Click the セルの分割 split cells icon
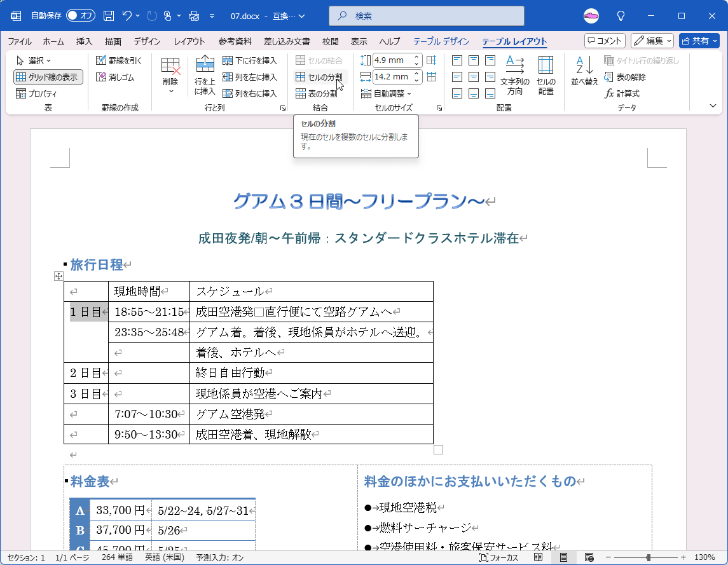The image size is (728, 565). 318,77
